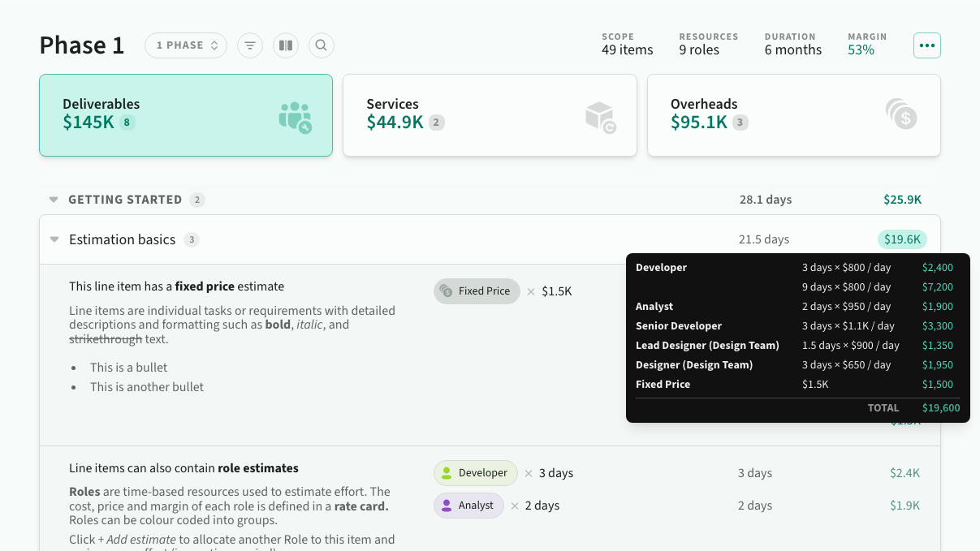Click the Fixed Price estimate tag
The height and width of the screenshot is (551, 980).
(x=477, y=291)
